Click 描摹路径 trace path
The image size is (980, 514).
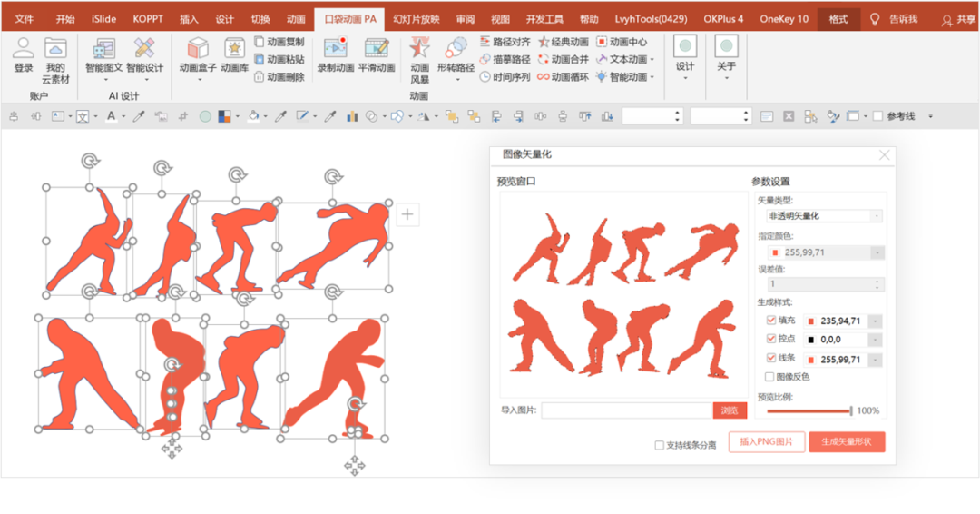[x=505, y=59]
